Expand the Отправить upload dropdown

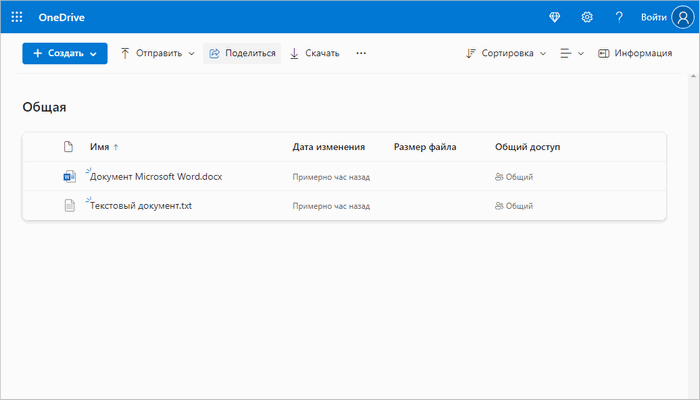click(x=157, y=53)
